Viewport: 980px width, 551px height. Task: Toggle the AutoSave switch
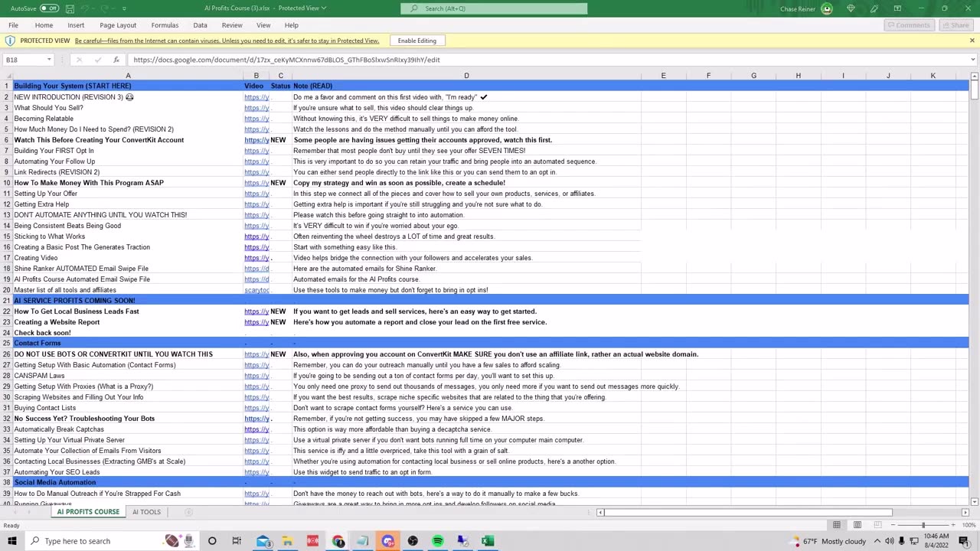49,8
